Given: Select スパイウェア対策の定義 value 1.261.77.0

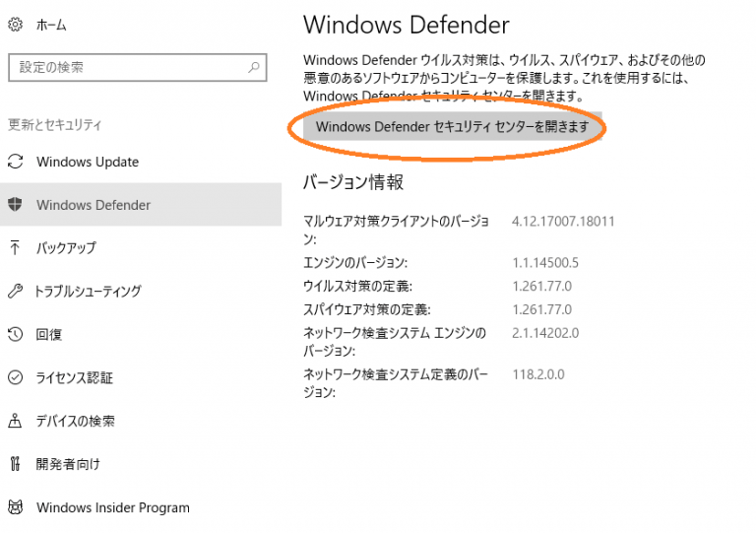Looking at the screenshot, I should point(541,309).
